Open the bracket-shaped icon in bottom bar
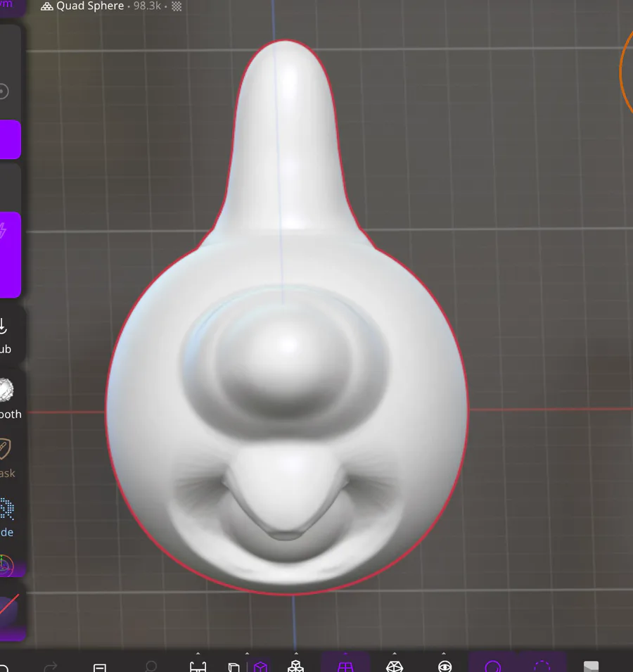 pyautogui.click(x=198, y=666)
